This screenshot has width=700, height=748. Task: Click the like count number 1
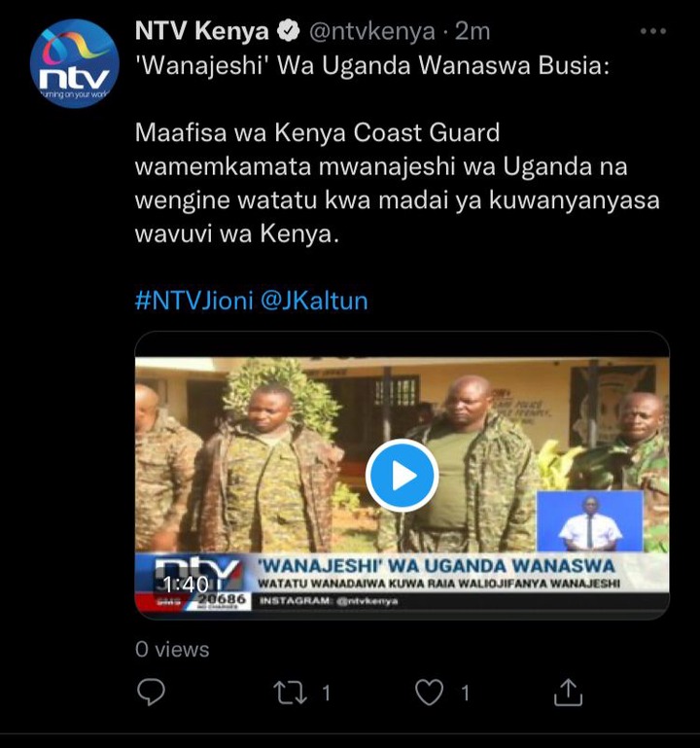[x=466, y=694]
